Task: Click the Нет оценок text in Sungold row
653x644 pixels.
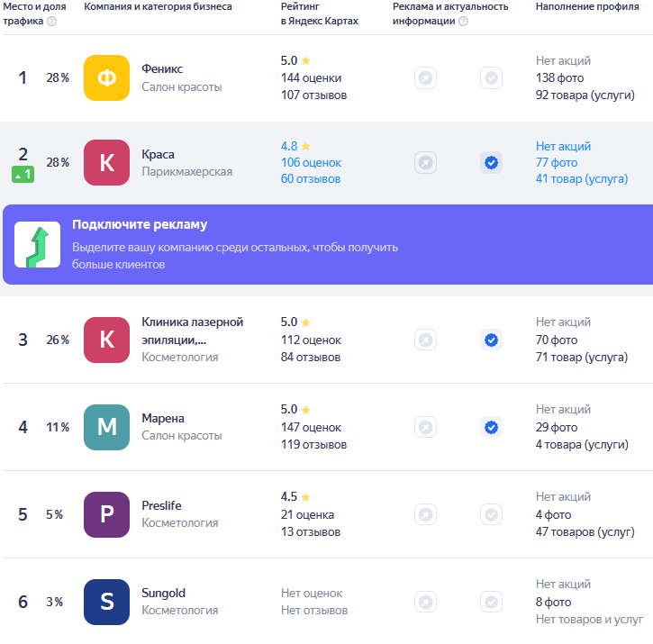Action: click(x=312, y=594)
